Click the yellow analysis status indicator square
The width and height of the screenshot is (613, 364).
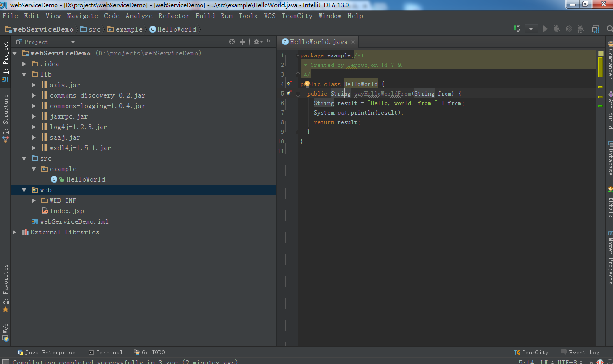pos(601,54)
